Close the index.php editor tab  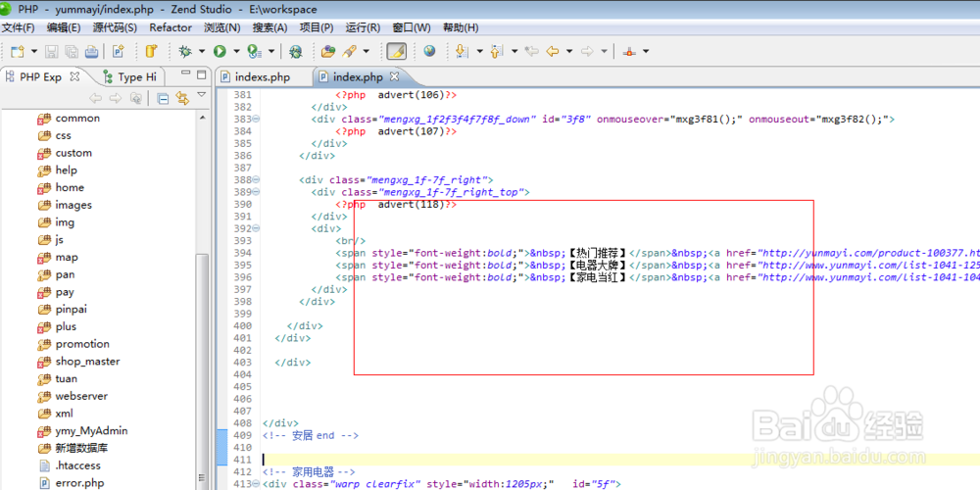(394, 76)
